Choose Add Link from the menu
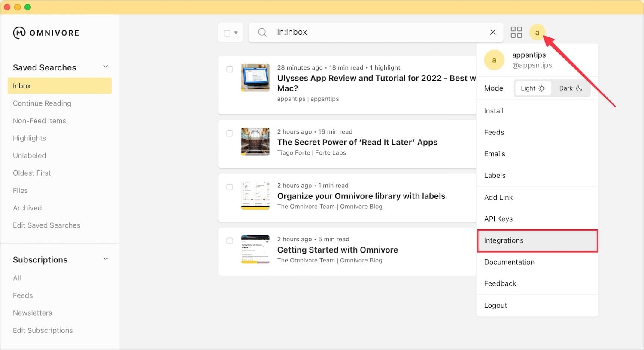The width and height of the screenshot is (644, 350). 537,197
